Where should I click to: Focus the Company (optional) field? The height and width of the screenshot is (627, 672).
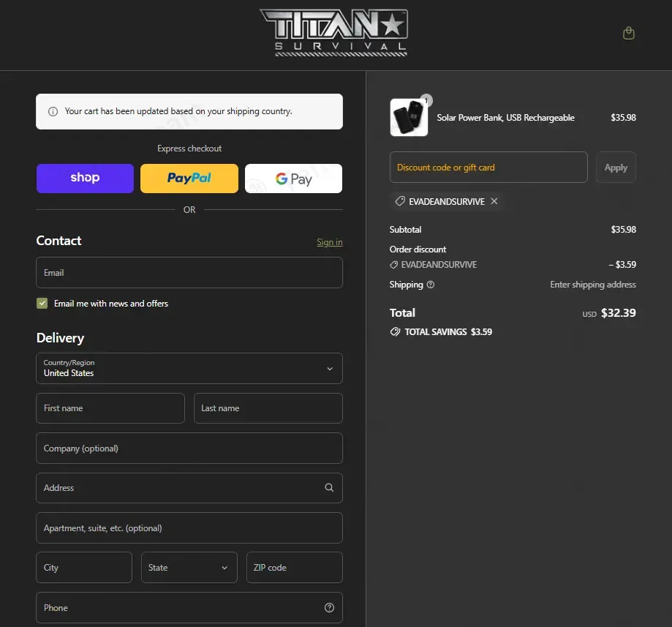coord(189,448)
